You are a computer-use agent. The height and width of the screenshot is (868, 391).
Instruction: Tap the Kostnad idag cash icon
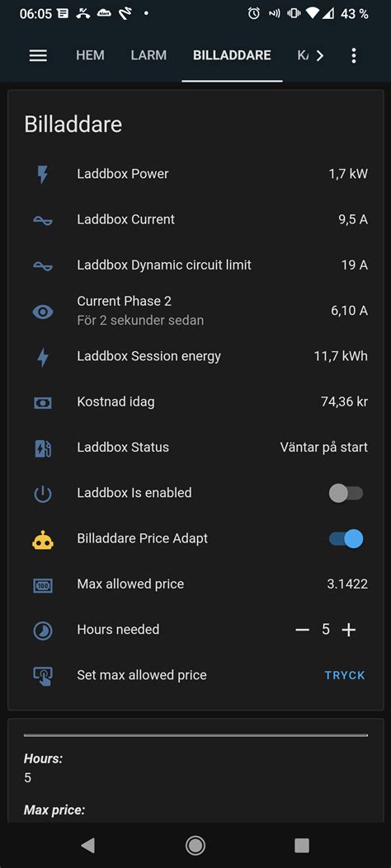tap(43, 402)
